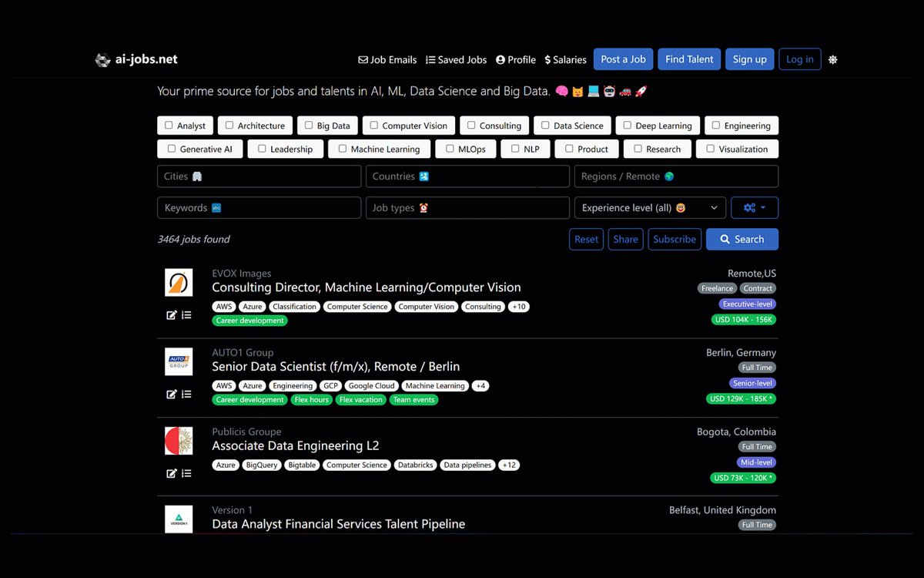Open the Regions / Remote selector
Viewport: 924px width, 578px height.
click(676, 176)
